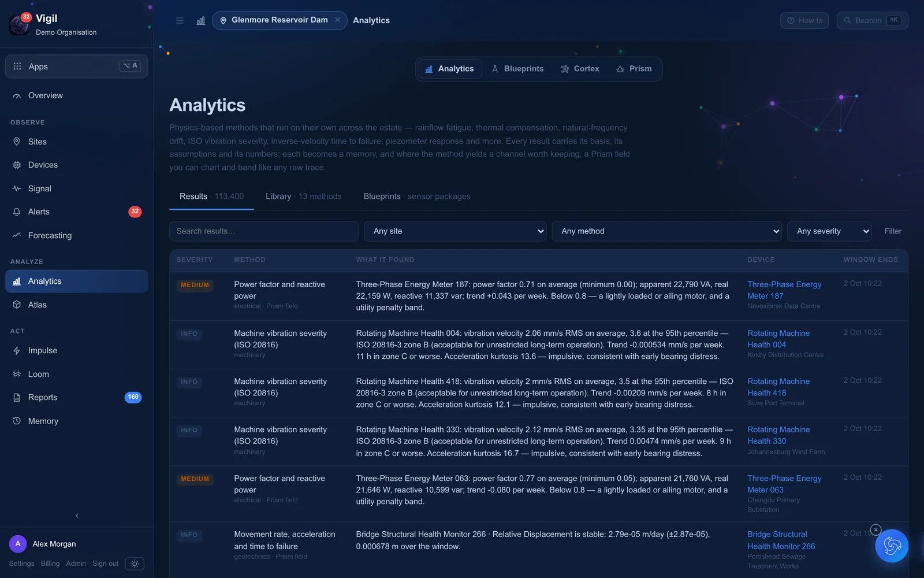Select the Results tab
Screen dimensions: 924x578
(x=211, y=197)
